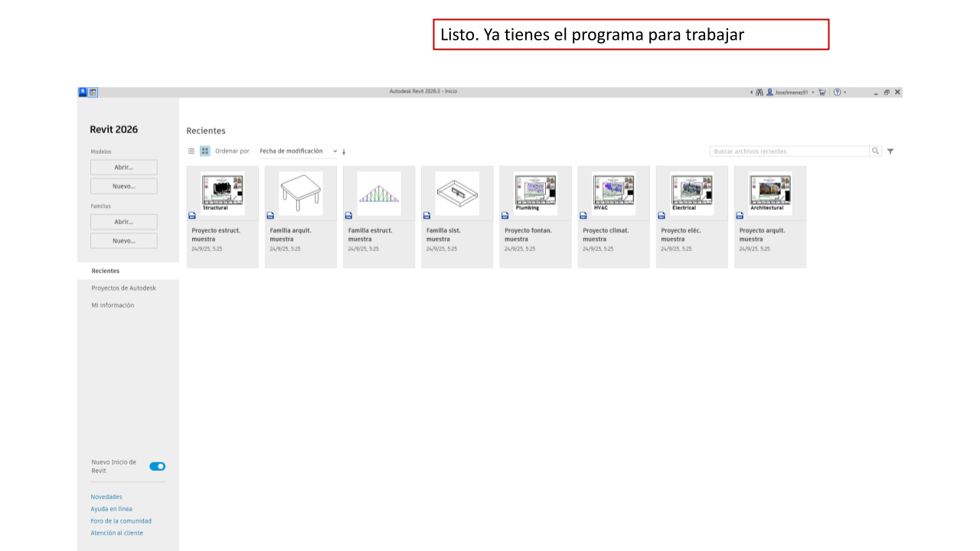Click file-type icon on Familia sist. muestra card
Viewport: 980px width, 551px height.
click(426, 216)
